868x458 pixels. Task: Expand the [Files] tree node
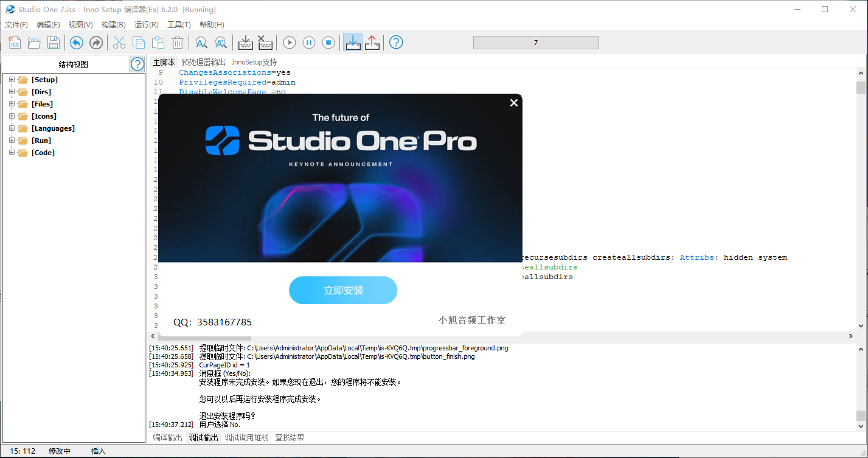point(12,103)
